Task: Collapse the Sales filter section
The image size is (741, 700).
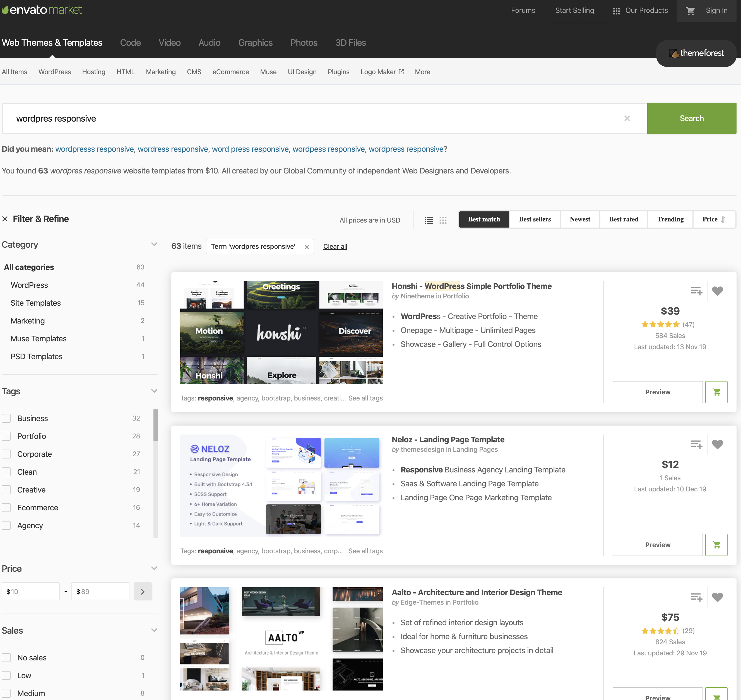Action: coord(154,630)
